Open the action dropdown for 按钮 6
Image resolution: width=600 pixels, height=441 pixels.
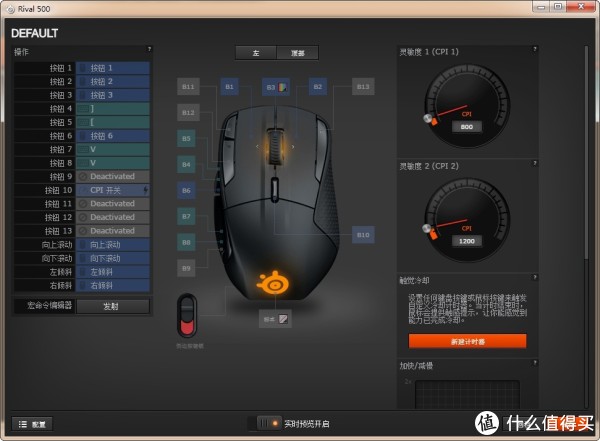click(x=112, y=136)
